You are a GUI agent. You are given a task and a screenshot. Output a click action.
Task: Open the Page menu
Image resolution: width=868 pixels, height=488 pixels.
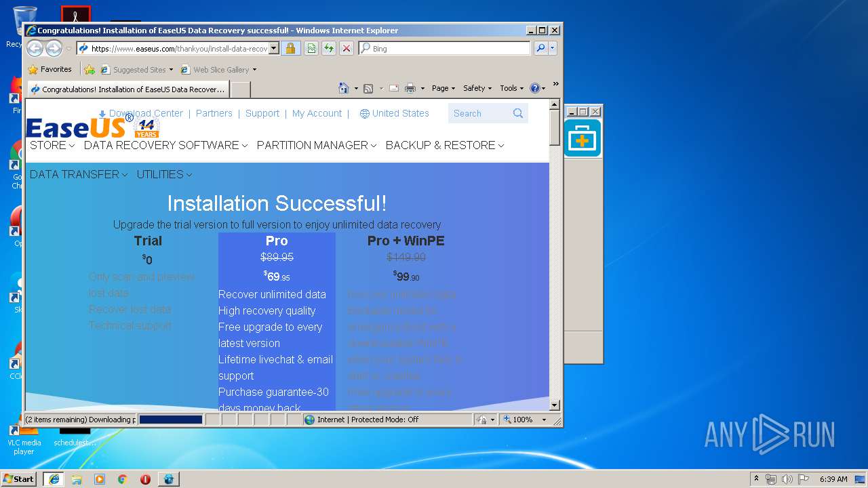pyautogui.click(x=443, y=88)
